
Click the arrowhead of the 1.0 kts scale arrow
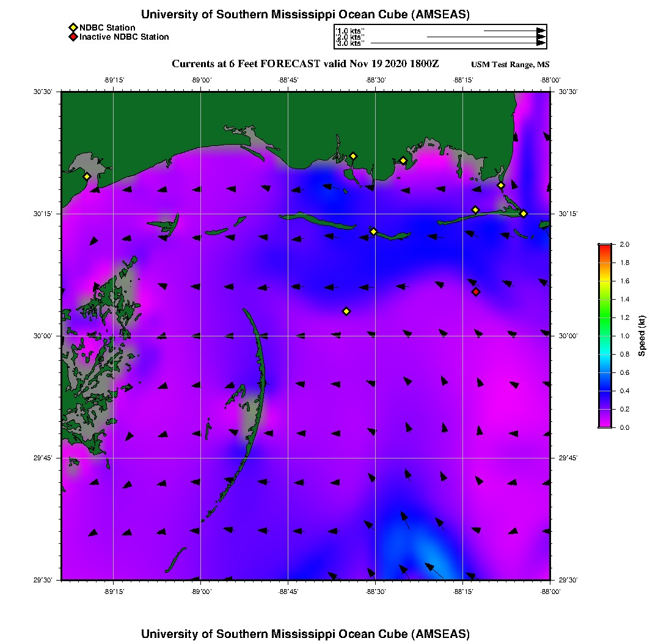pyautogui.click(x=541, y=31)
